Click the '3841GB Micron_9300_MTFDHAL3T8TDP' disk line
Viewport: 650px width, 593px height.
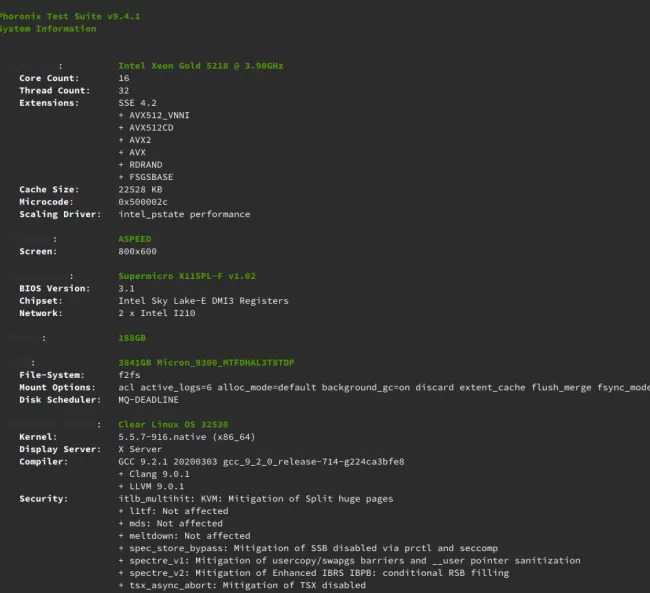206,363
